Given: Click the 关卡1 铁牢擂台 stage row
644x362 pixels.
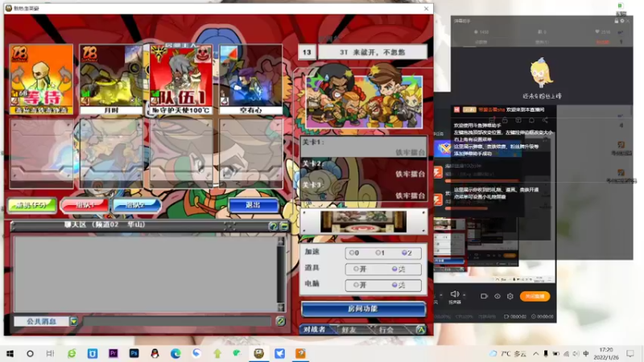Looking at the screenshot, I should [364, 147].
